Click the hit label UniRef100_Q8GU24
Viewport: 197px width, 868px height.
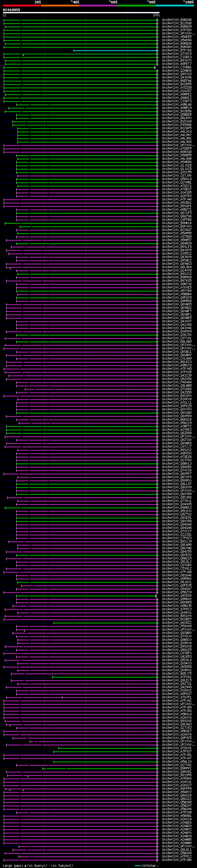[x=177, y=796]
